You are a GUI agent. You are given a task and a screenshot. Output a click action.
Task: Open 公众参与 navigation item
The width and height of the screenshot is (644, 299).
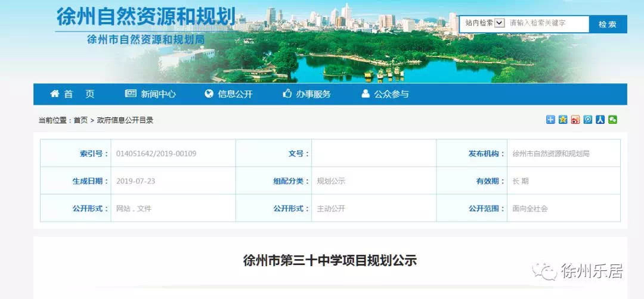(x=385, y=94)
